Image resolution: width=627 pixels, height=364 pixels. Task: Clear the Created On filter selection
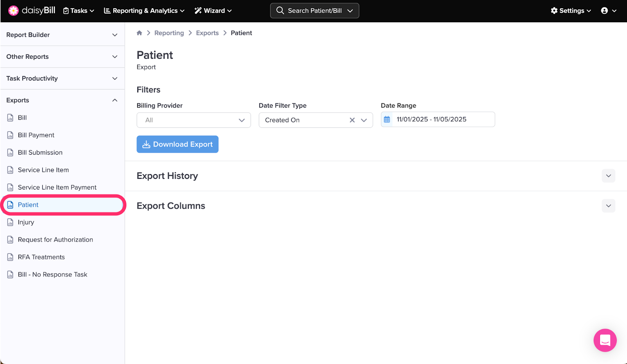click(352, 120)
